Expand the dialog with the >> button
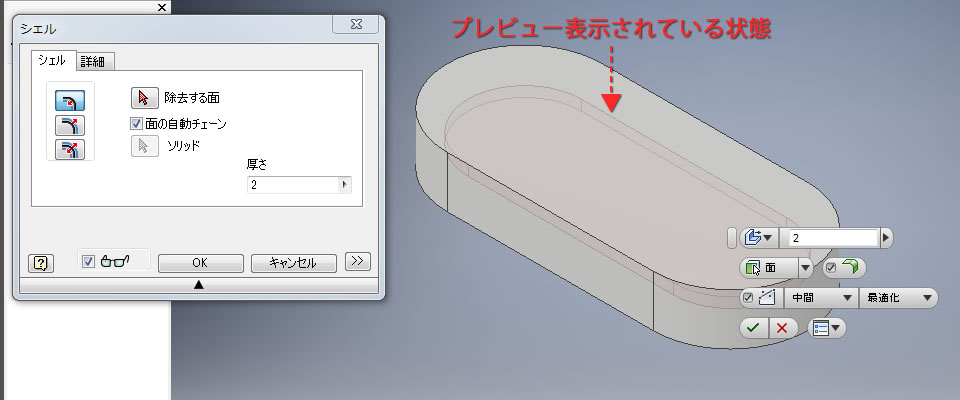The image size is (960, 400). click(x=358, y=262)
